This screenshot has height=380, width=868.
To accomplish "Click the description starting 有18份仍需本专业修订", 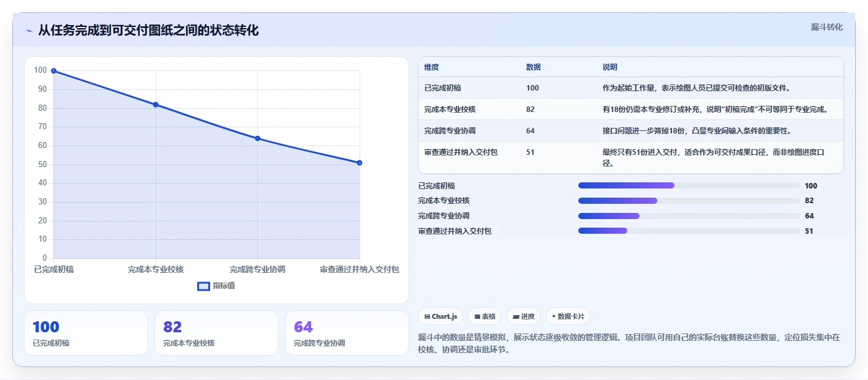I will pyautogui.click(x=715, y=110).
